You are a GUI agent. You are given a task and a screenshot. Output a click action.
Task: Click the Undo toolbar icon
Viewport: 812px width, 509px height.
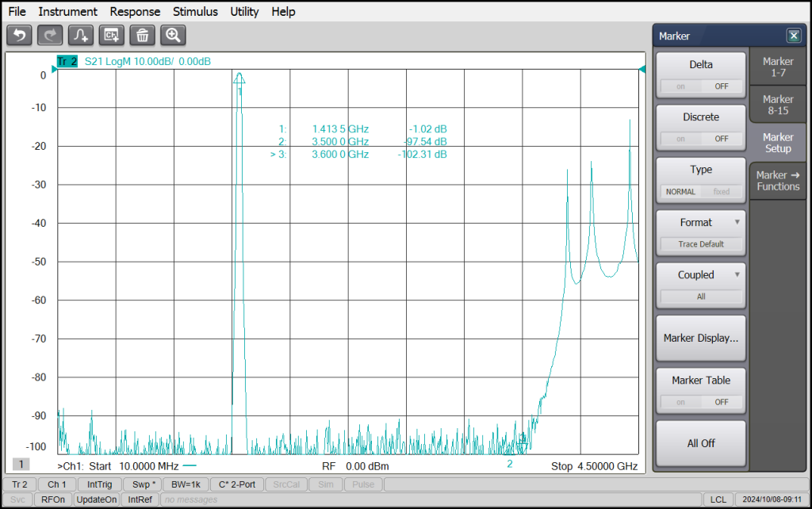point(20,35)
